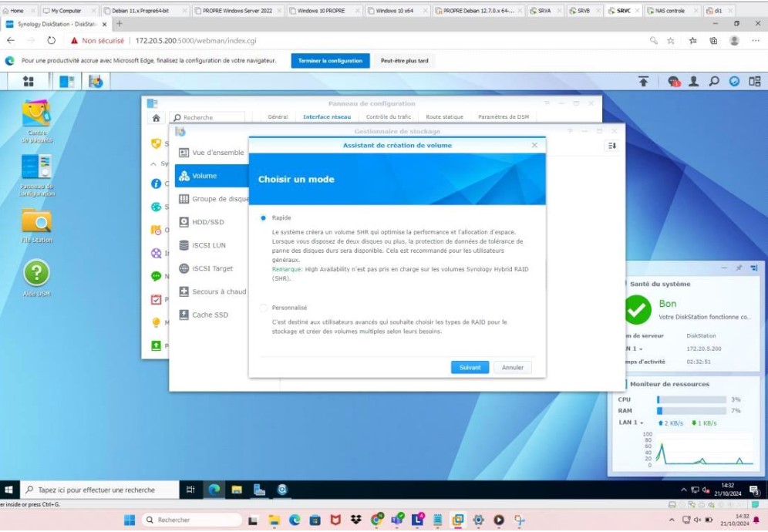Close the volume creation wizard
Image resolution: width=768 pixels, height=532 pixels.
(x=534, y=146)
